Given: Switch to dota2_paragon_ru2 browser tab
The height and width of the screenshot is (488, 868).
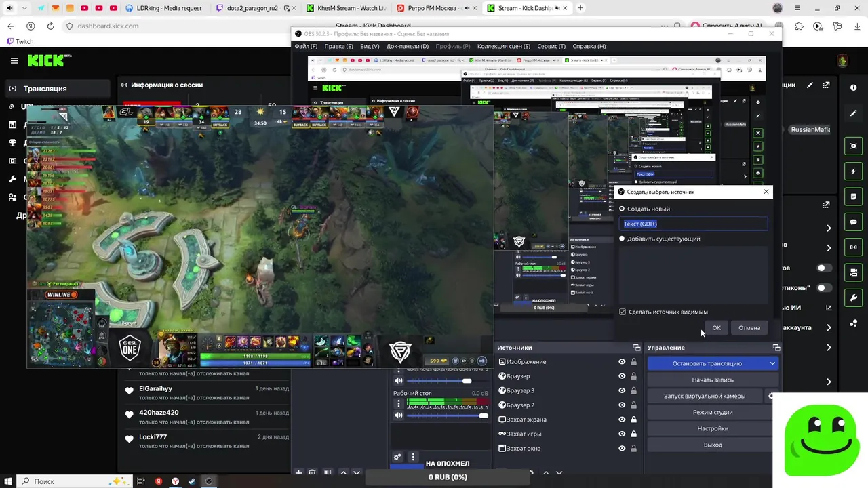Looking at the screenshot, I should 254,8.
